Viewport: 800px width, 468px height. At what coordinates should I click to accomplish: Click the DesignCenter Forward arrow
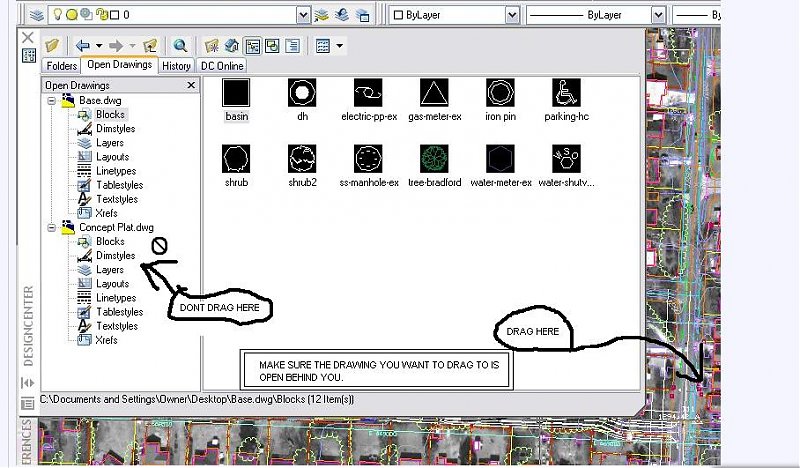coord(116,46)
